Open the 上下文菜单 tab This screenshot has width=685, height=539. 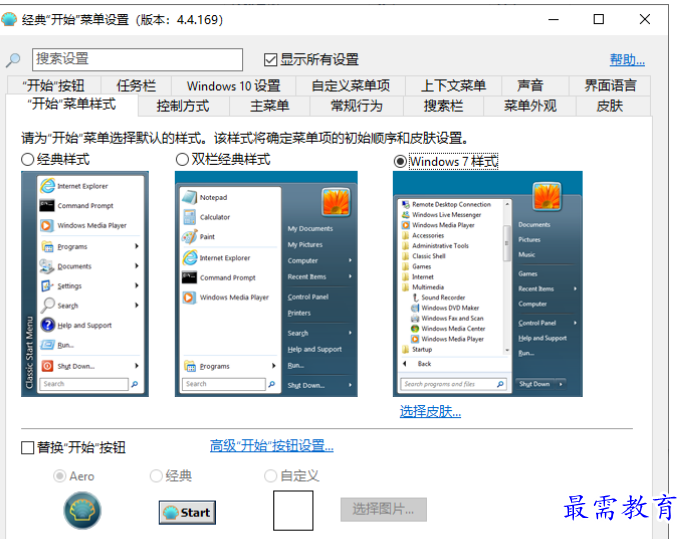453,86
